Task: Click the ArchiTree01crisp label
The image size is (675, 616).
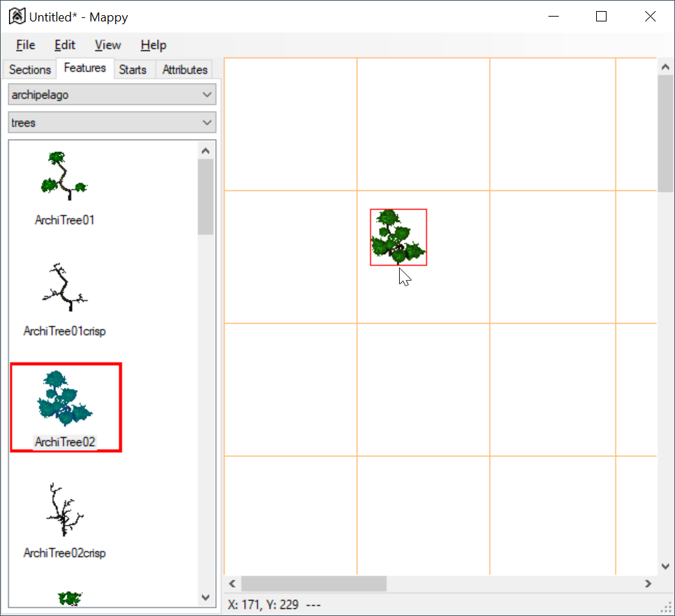Action: [x=64, y=331]
